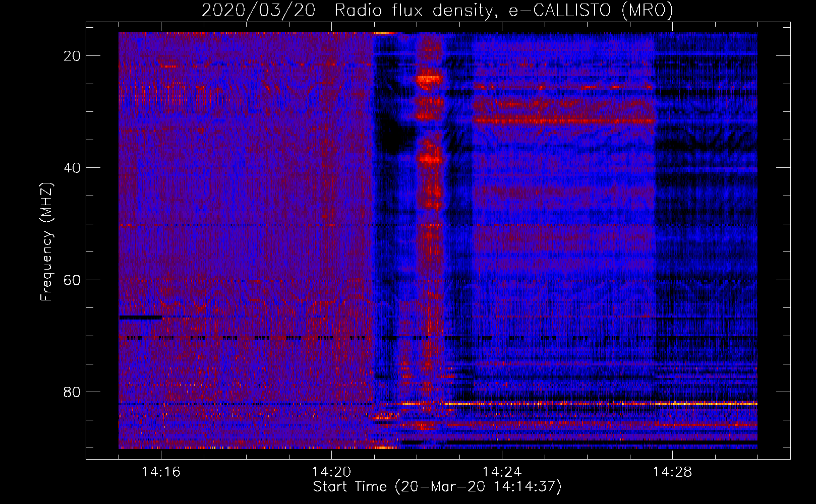Click the bright red burst near 24 MHz

429,79
